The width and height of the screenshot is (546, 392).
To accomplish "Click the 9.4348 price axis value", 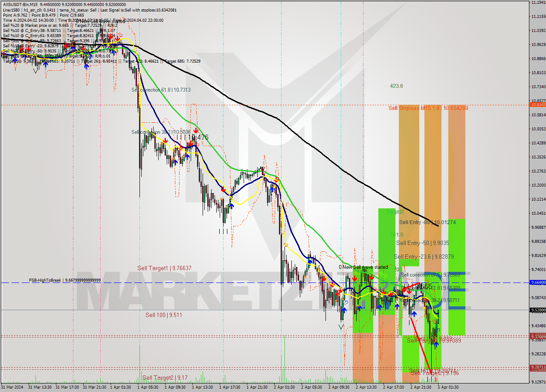I will point(538,326).
